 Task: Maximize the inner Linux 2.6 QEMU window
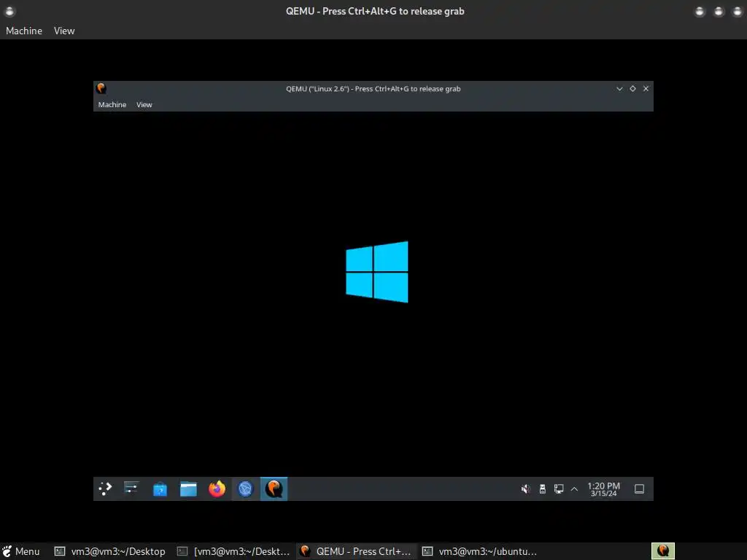pyautogui.click(x=632, y=88)
